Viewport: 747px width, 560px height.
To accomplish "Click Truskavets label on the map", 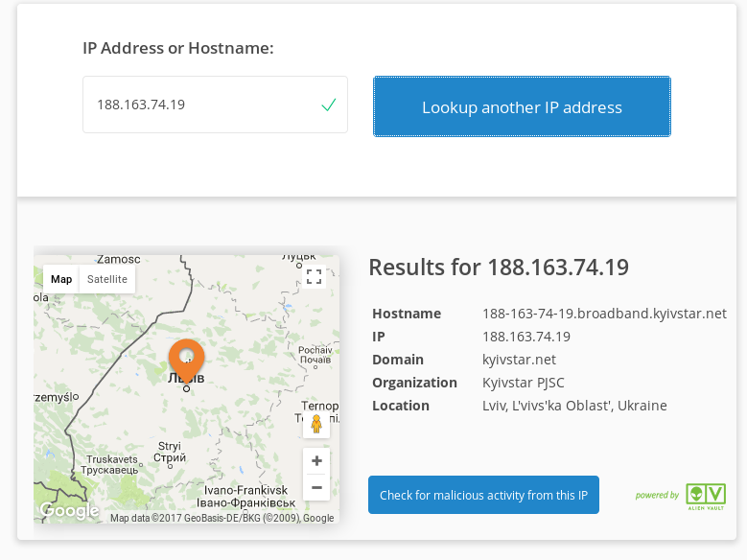I will coord(111,465).
